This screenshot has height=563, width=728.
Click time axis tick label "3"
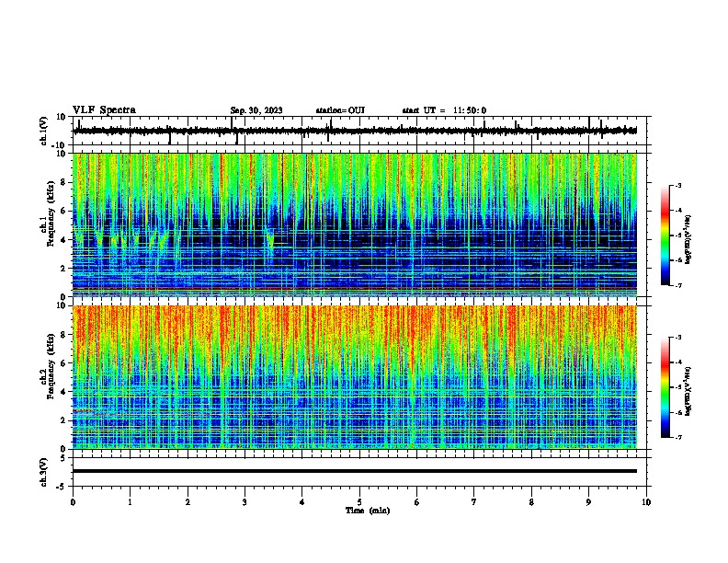coord(245,502)
